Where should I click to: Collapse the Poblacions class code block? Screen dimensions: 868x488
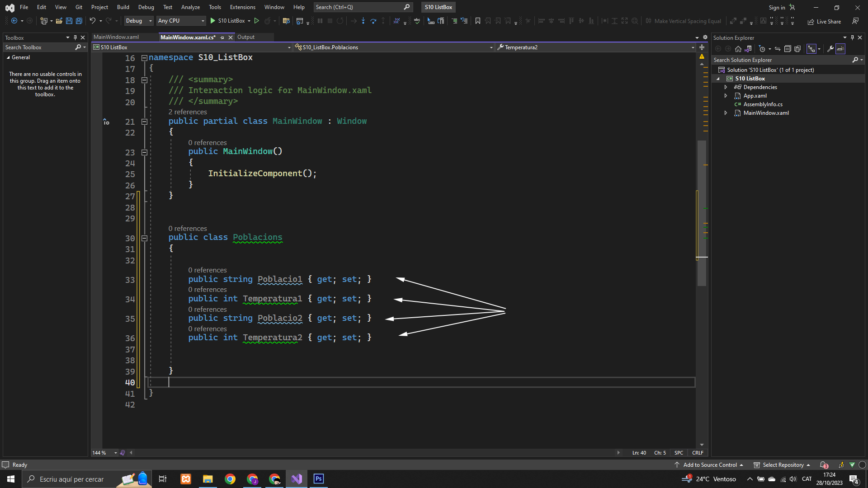(144, 238)
